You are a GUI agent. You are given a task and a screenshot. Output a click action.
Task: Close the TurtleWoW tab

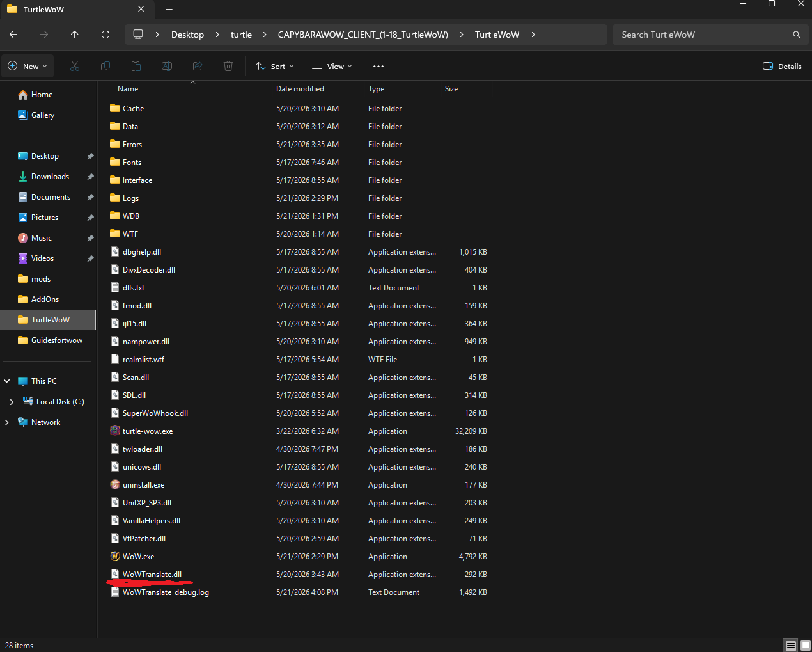(x=141, y=9)
